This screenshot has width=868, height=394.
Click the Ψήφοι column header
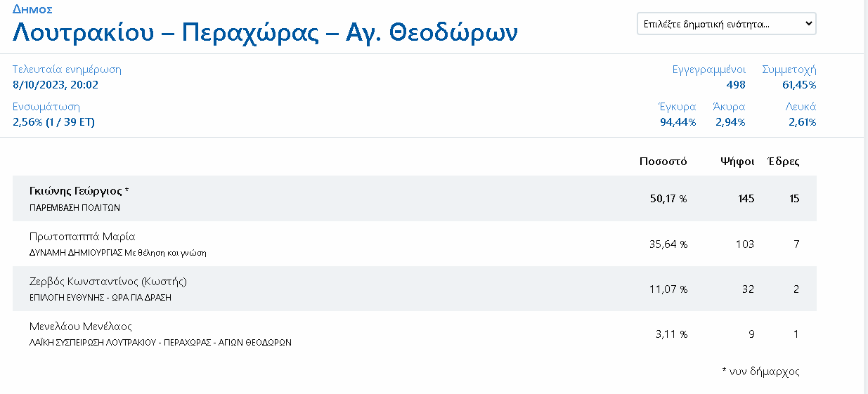(737, 162)
